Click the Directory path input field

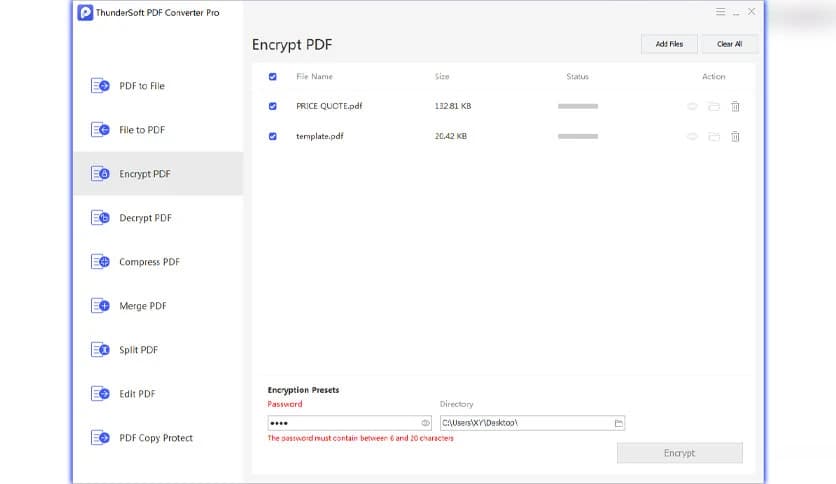pos(532,423)
